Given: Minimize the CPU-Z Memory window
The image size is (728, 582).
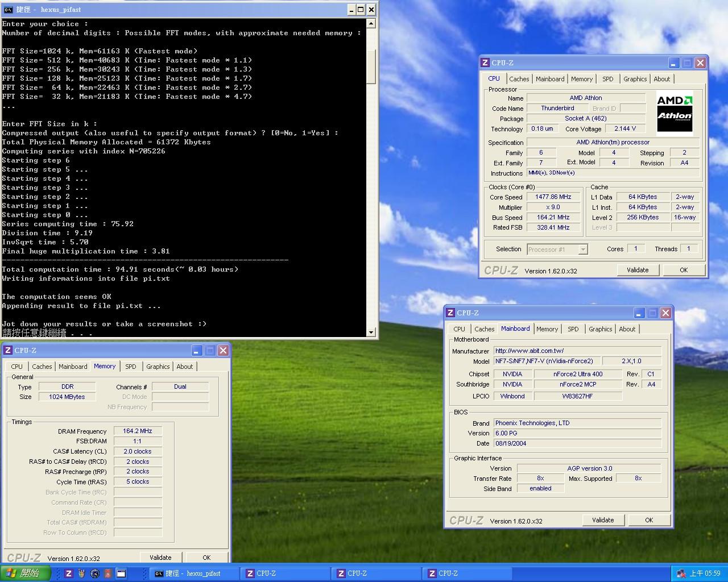Looking at the screenshot, I should coord(196,350).
